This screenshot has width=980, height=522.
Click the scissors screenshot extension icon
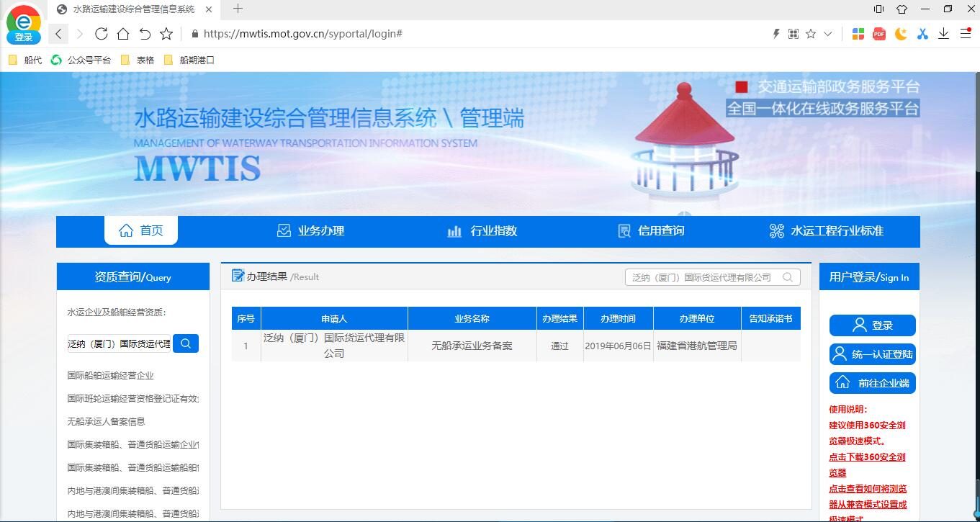pos(922,34)
